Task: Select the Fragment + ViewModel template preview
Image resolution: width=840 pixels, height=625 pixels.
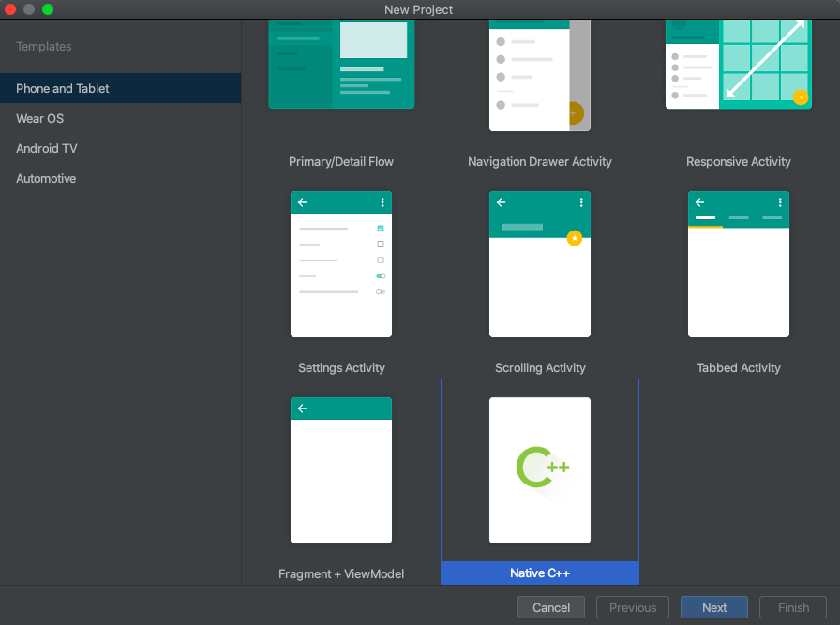Action: pos(341,470)
